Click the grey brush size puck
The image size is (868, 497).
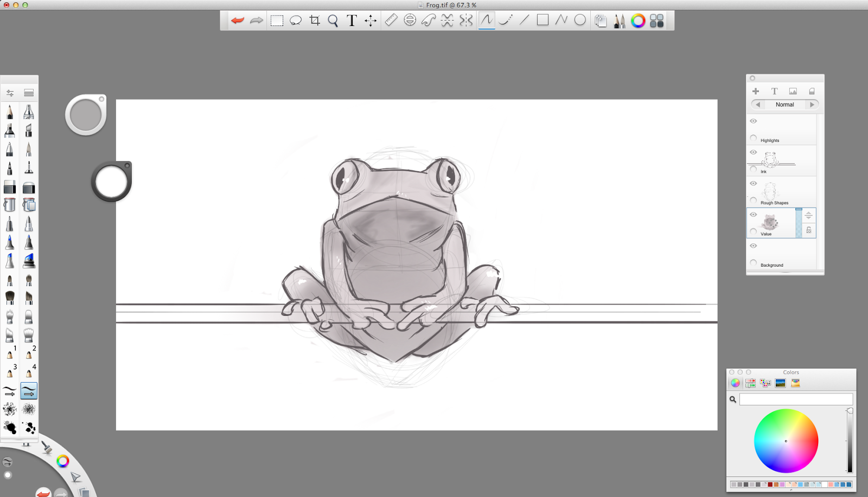point(86,115)
